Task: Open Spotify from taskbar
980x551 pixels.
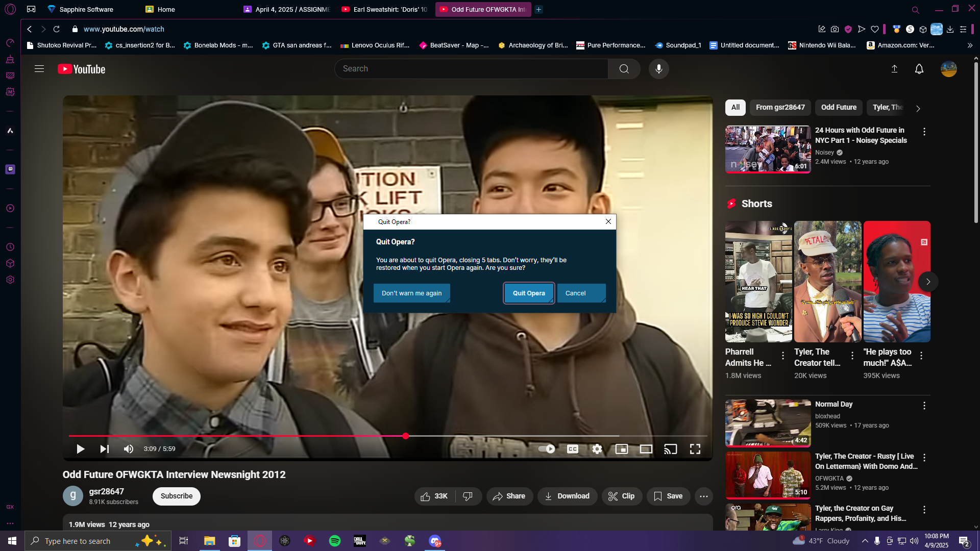Action: tap(334, 541)
